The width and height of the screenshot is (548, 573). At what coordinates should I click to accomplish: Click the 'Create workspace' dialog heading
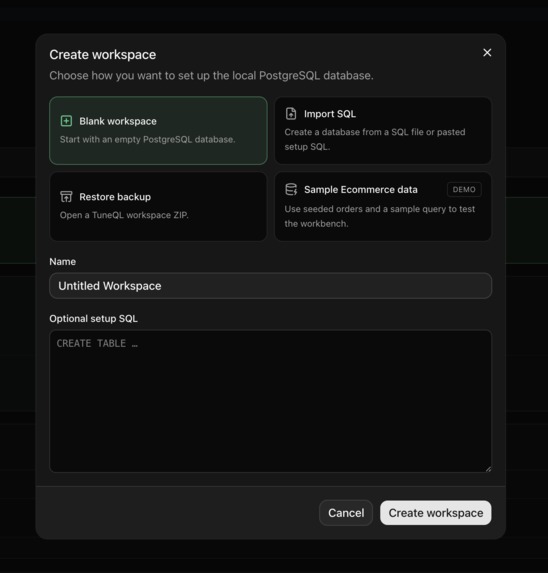tap(103, 55)
